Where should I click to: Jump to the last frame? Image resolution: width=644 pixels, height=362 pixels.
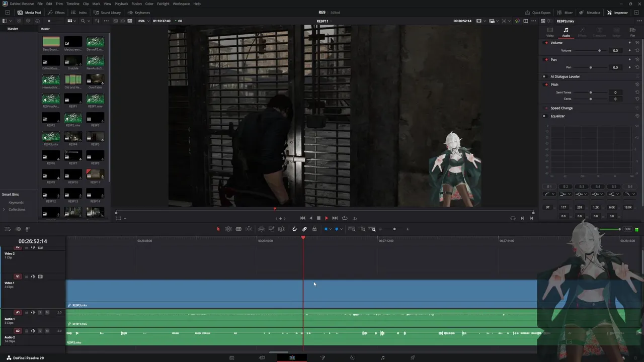[x=335, y=218]
